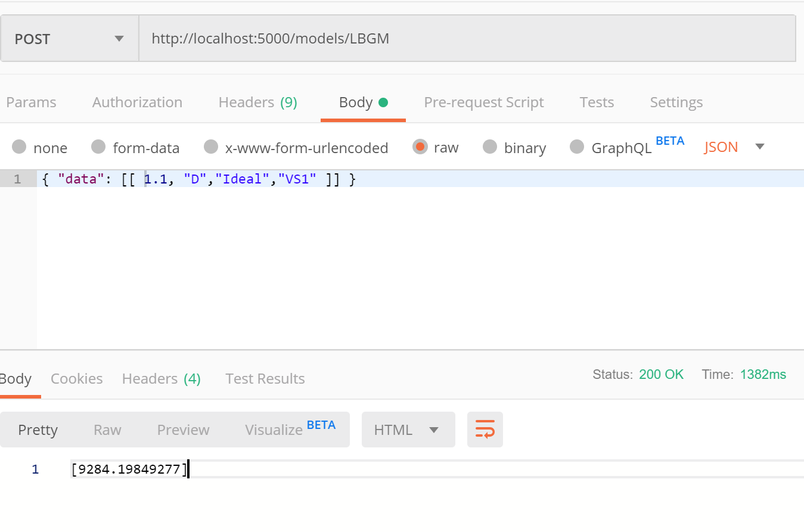The image size is (804, 532).
Task: Switch to the Cookies response tab
Action: click(76, 378)
